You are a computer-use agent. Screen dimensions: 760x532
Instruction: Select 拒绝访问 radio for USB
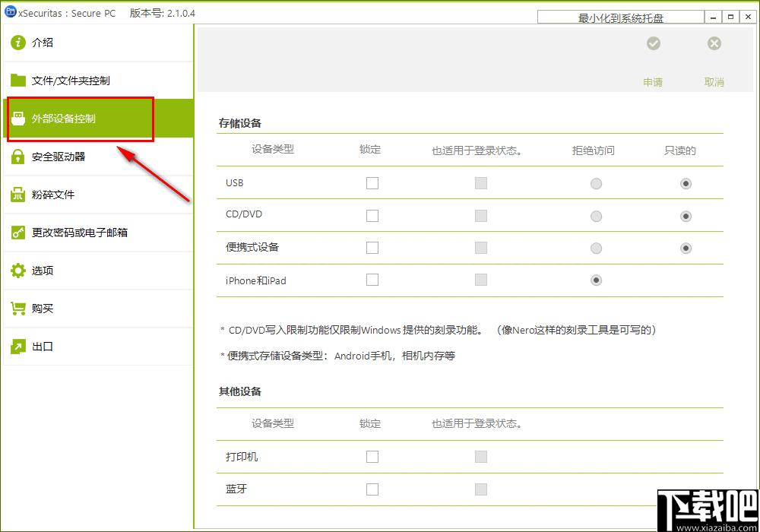596,184
